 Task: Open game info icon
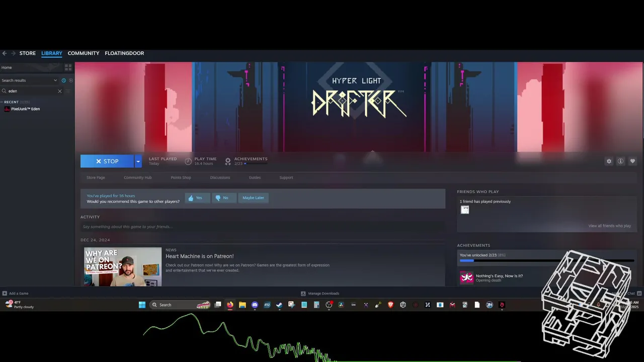tap(620, 161)
